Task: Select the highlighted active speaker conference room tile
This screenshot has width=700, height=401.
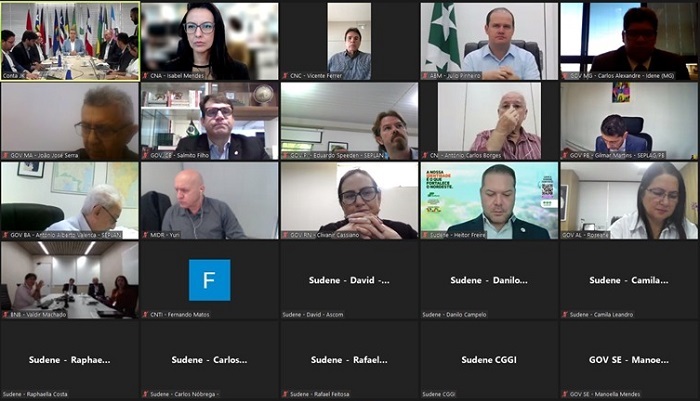Action: click(70, 41)
